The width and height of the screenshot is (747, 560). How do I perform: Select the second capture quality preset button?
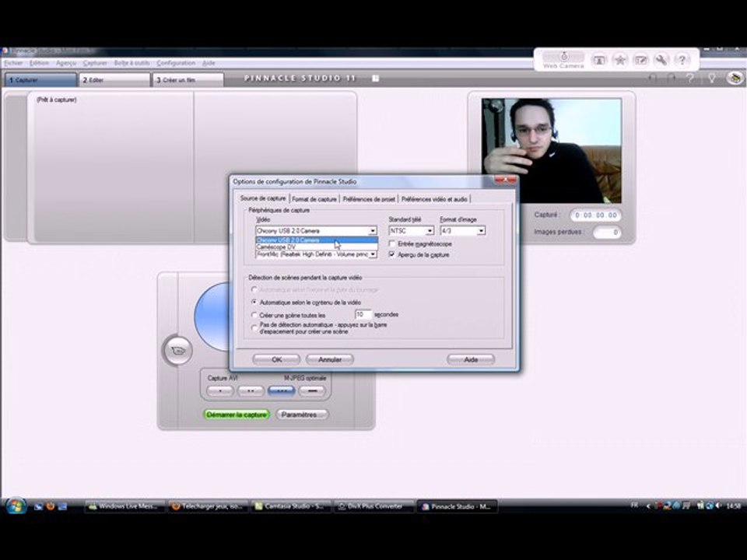251,391
